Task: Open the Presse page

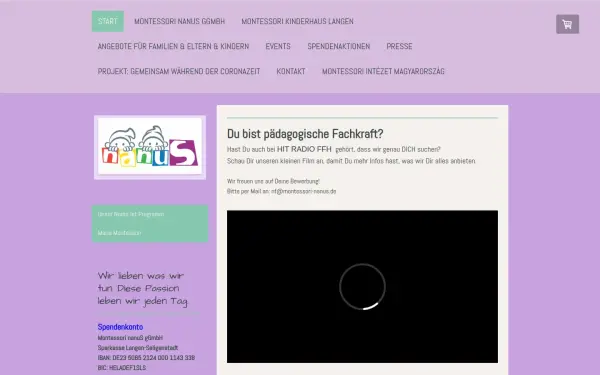Action: 399,46
